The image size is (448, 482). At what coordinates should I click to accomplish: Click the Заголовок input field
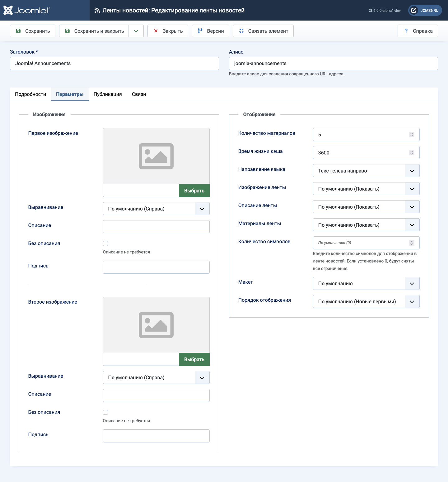click(x=114, y=64)
